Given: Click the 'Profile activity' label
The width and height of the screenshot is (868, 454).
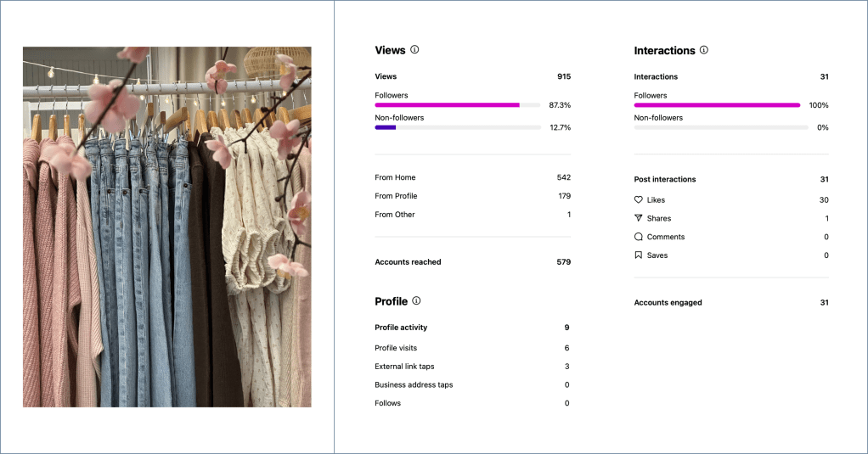Looking at the screenshot, I should (x=401, y=328).
